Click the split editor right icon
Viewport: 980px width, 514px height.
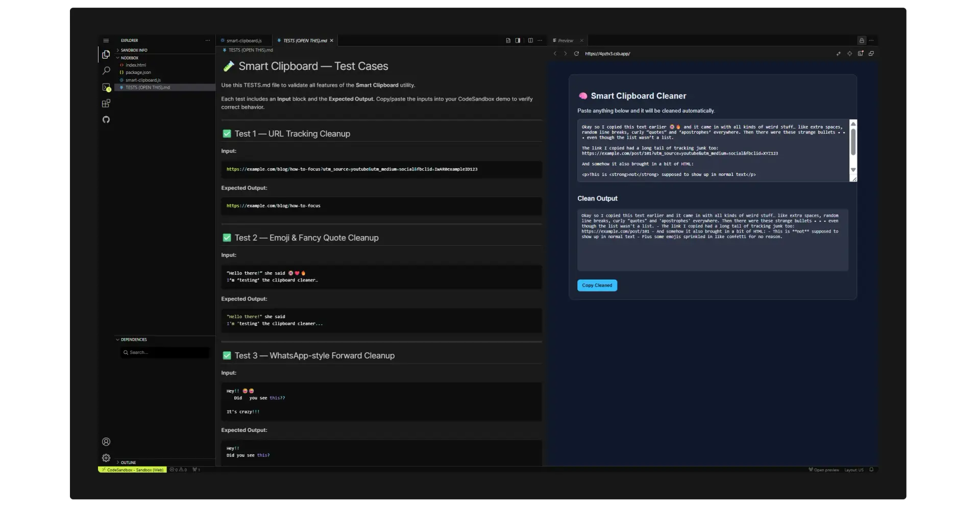tap(530, 41)
